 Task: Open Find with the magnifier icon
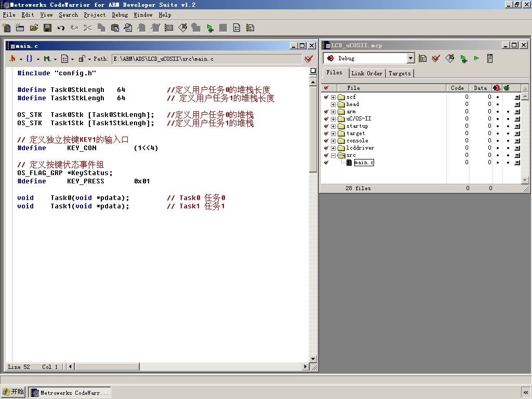click(128, 28)
